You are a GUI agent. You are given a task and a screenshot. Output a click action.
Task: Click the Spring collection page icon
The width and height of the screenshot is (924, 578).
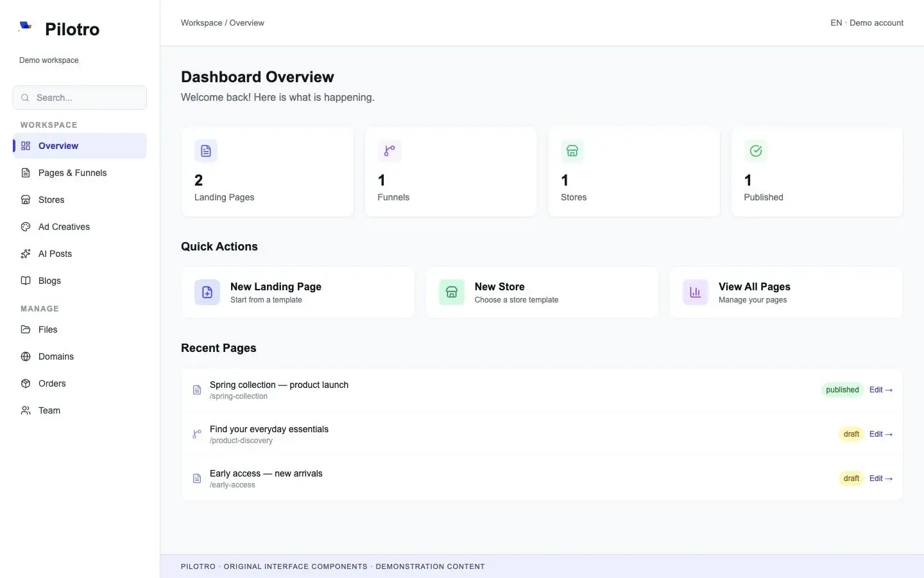click(x=197, y=390)
